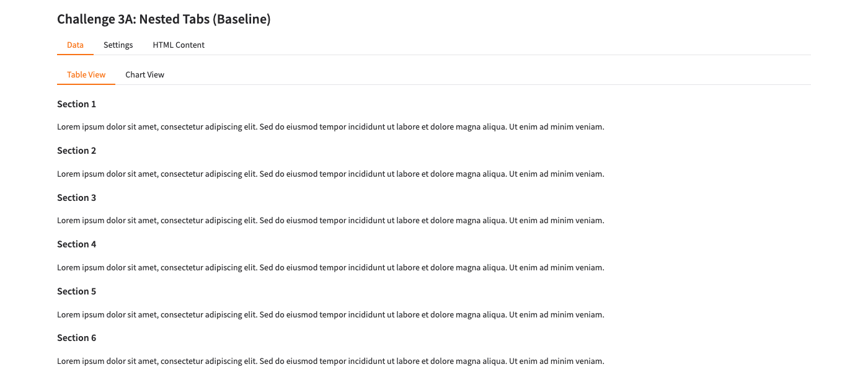The image size is (868, 372).
Task: Select the Section 6 heading
Action: pos(76,338)
